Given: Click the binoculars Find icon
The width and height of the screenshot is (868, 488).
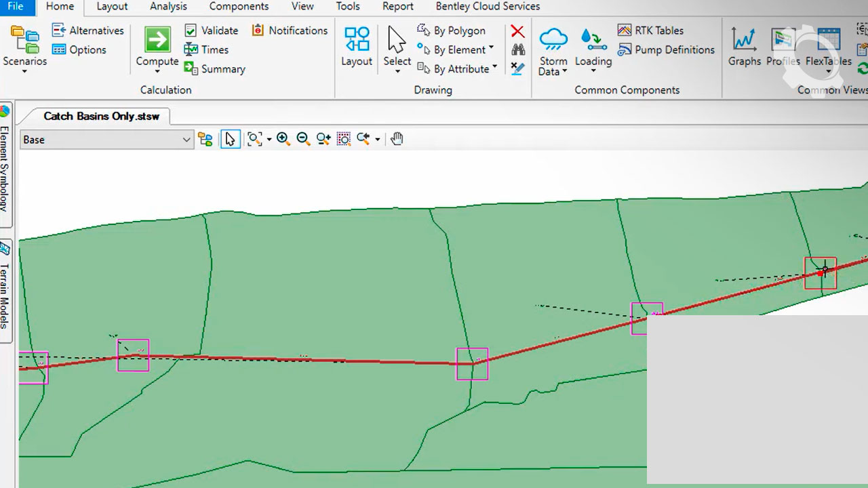Looking at the screenshot, I should tap(518, 49).
